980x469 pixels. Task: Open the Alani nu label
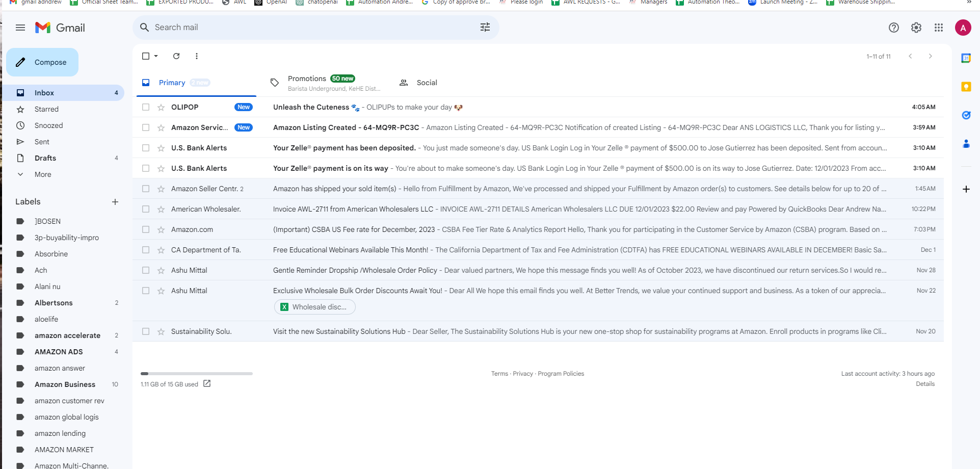pos(63,286)
